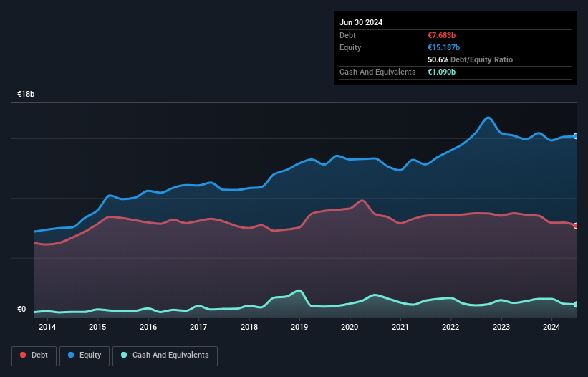This screenshot has height=377, width=588.
Task: Click the 2017 x-axis label
Action: (198, 327)
